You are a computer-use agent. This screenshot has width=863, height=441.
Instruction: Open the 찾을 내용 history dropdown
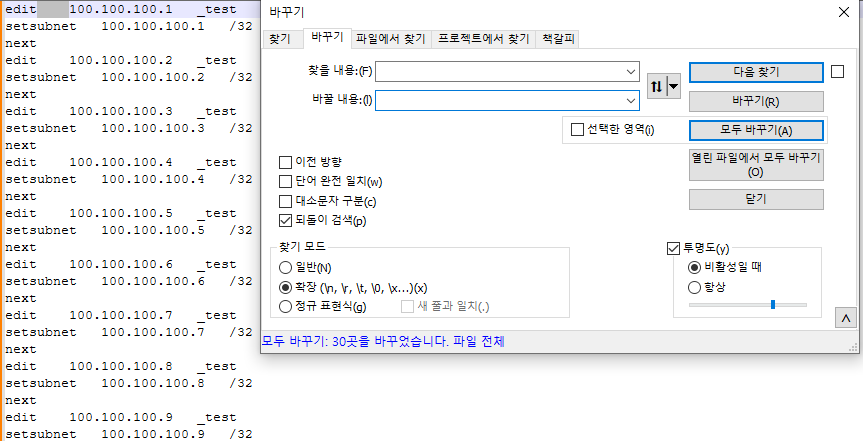(631, 72)
